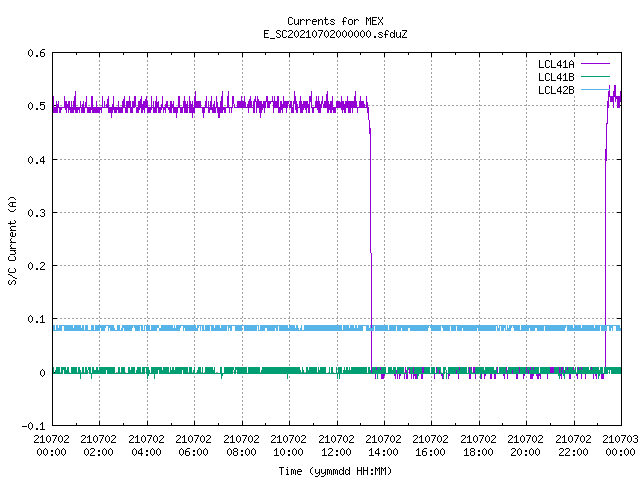
Task: Select the LCL42B legend label
Action: [x=556, y=90]
